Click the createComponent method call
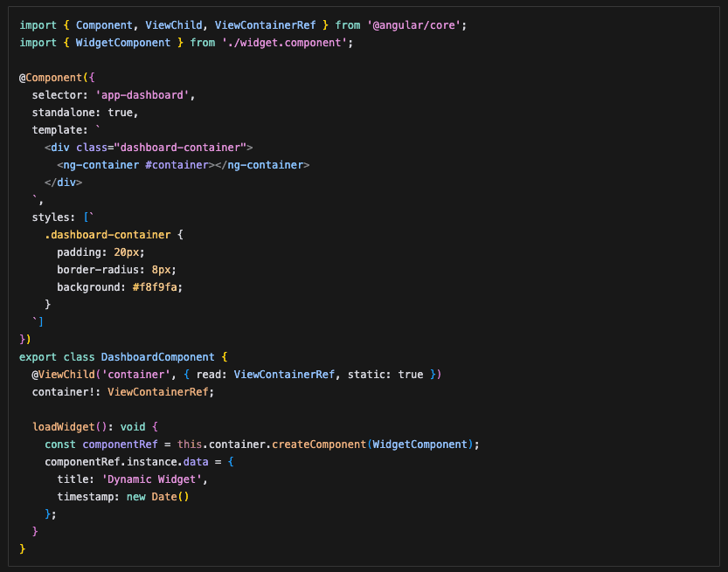Image resolution: width=728 pixels, height=572 pixels. (x=319, y=445)
